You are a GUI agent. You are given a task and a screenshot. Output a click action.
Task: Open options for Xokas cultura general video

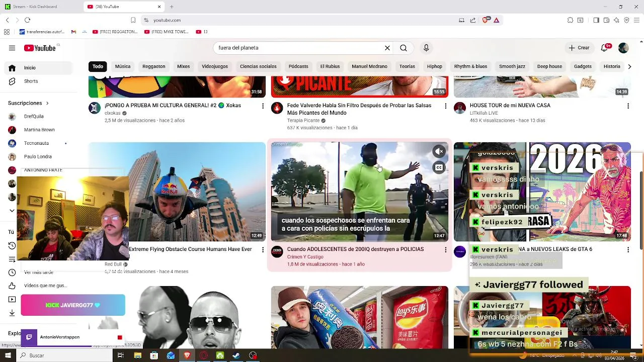[263, 106]
